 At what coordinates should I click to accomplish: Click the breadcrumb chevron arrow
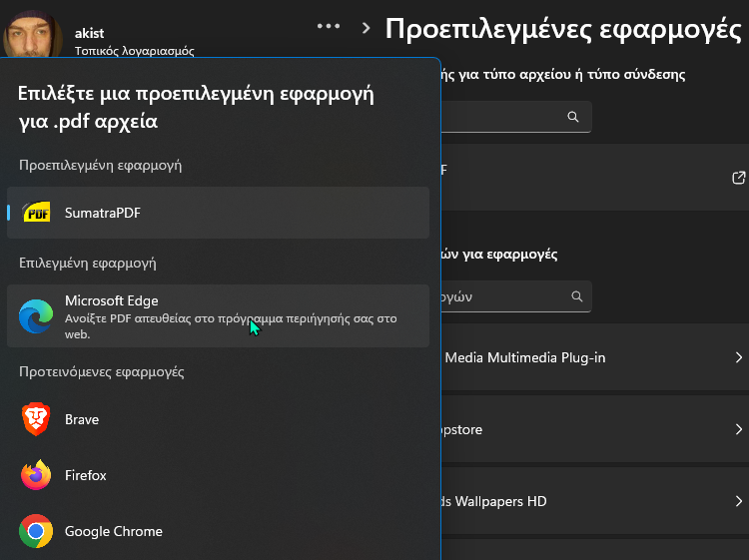pyautogui.click(x=366, y=28)
